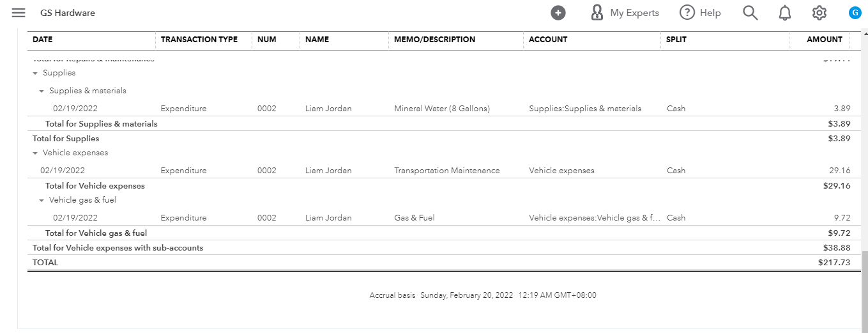868x333 pixels.
Task: Click the plus Create new icon
Action: 558,13
